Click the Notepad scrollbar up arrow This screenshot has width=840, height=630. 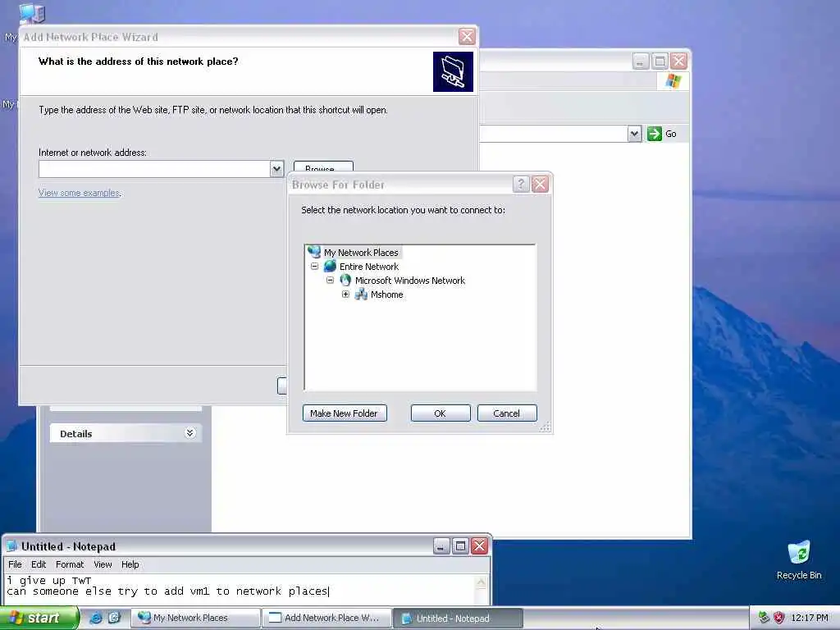[481, 582]
